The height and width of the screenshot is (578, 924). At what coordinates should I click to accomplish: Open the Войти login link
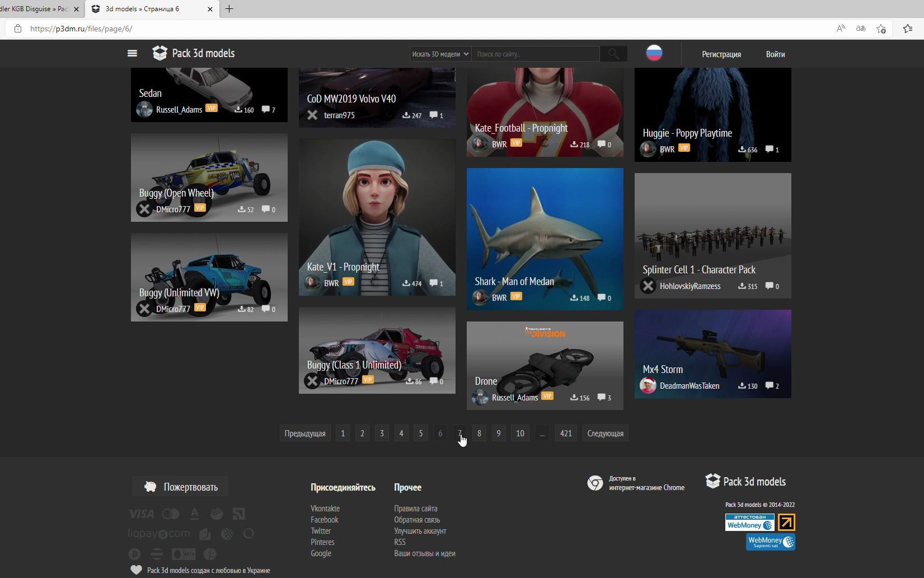775,54
